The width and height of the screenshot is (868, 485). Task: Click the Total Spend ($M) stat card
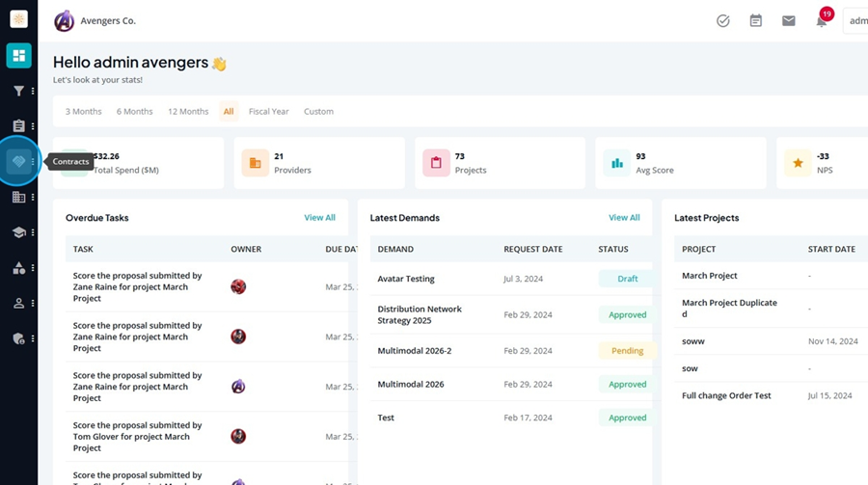click(138, 163)
